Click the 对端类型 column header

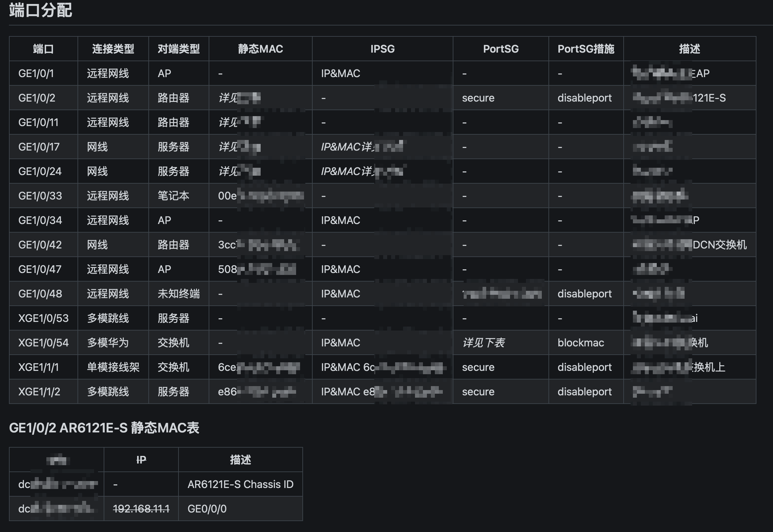179,49
